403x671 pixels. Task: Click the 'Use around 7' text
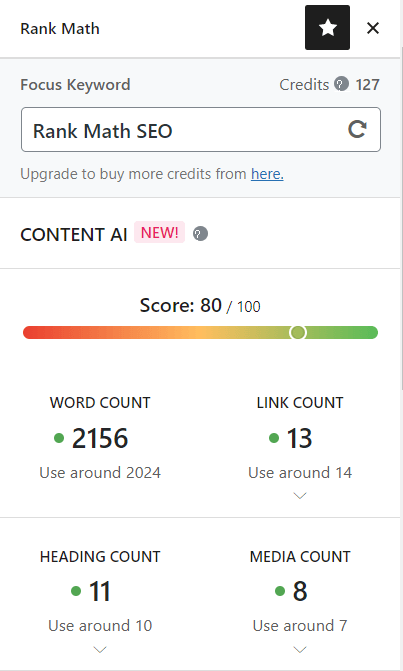point(300,626)
